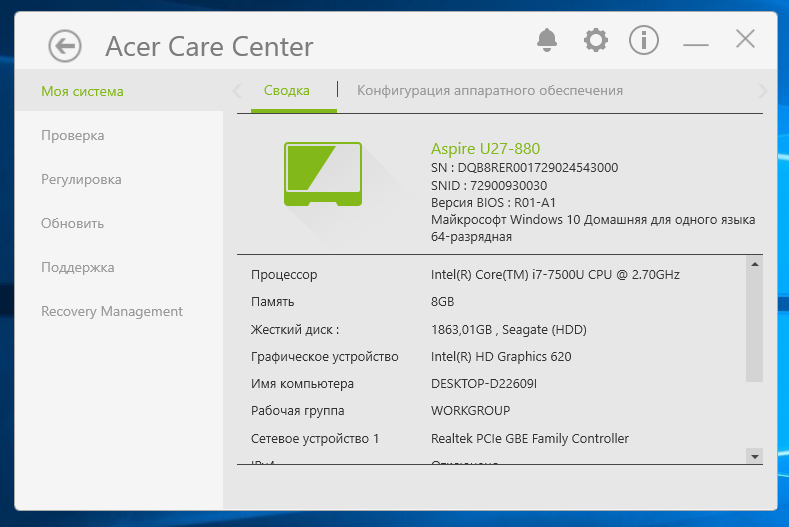Click the Процессор label
Screen dimensions: 789x527
coord(284,275)
